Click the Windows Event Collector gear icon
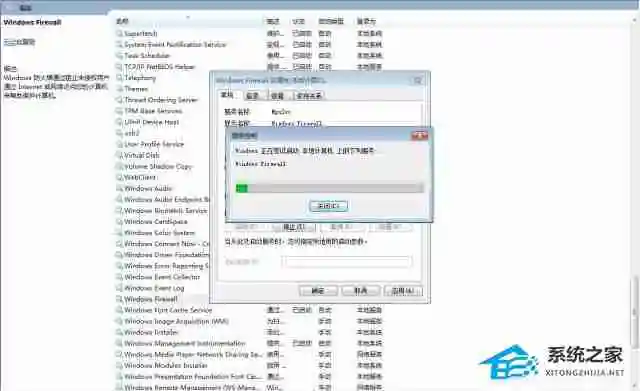The image size is (640, 391). (119, 277)
